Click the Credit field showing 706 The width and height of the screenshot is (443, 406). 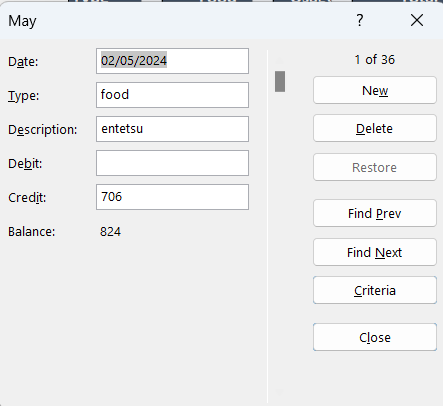click(x=172, y=197)
